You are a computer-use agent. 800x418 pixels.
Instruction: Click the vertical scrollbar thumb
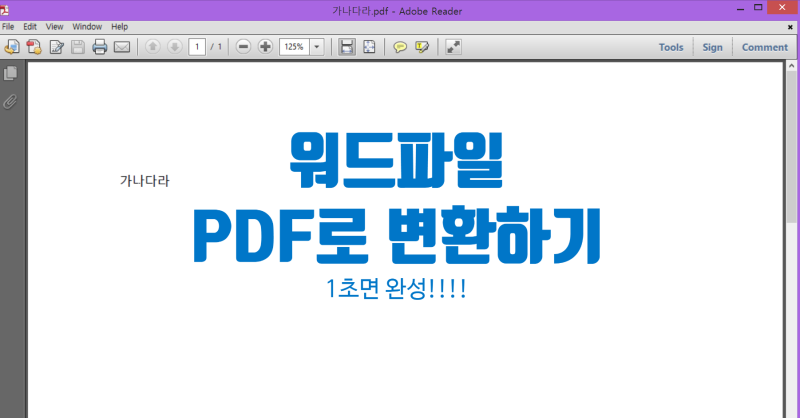791,147
